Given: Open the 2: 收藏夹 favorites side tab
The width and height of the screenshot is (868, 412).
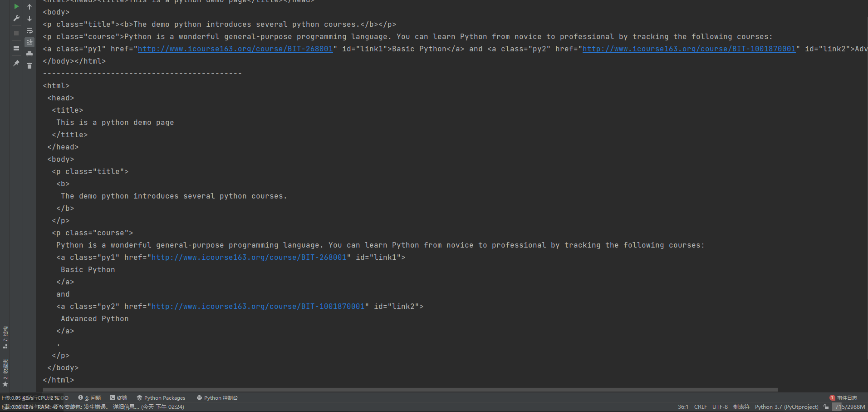Looking at the screenshot, I should click(x=5, y=373).
